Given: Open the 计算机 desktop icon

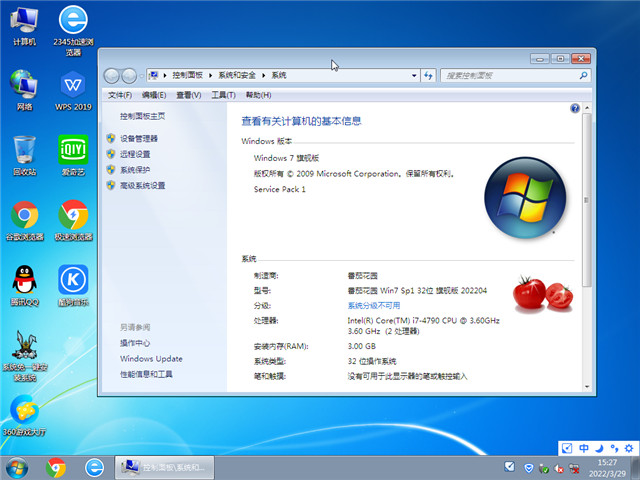Looking at the screenshot, I should pos(24,26).
